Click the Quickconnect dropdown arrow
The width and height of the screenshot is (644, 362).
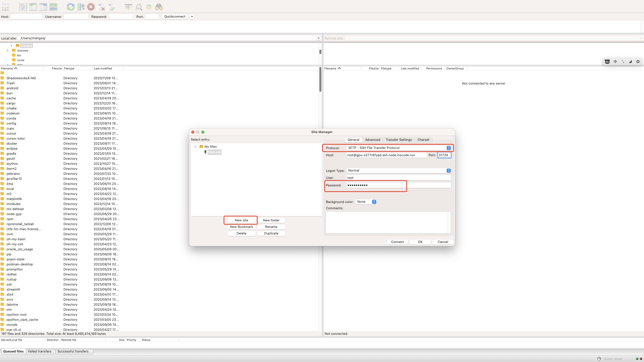tap(193, 17)
